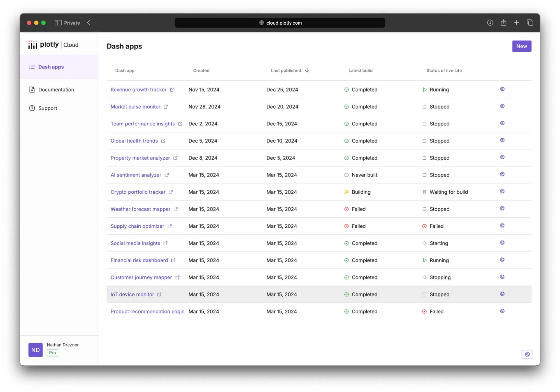The image size is (560, 392).
Task: Toggle the browser sidebar icon
Action: click(x=58, y=23)
